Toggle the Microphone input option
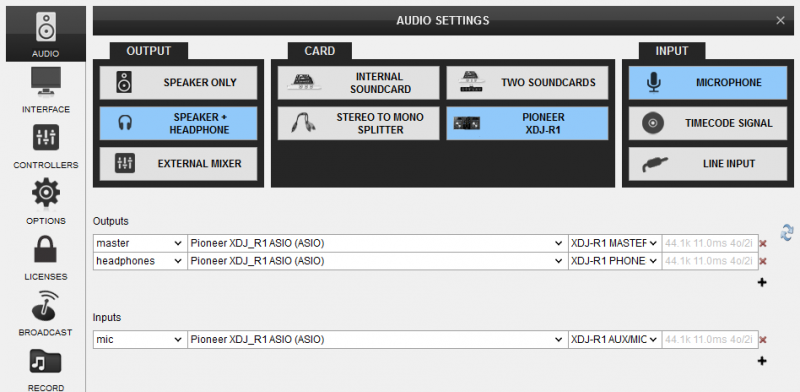Screen dimensions: 800x392 click(x=708, y=83)
